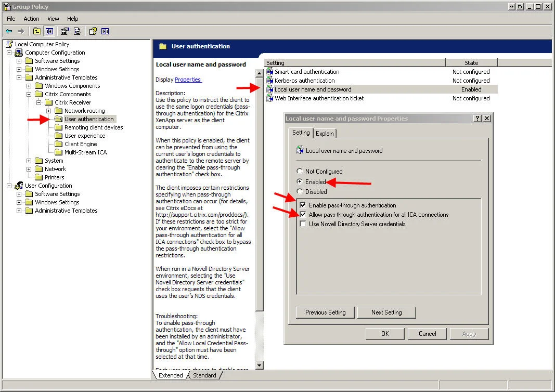Switch to the Standard view tab
This screenshot has width=555, height=392.
coord(204,375)
